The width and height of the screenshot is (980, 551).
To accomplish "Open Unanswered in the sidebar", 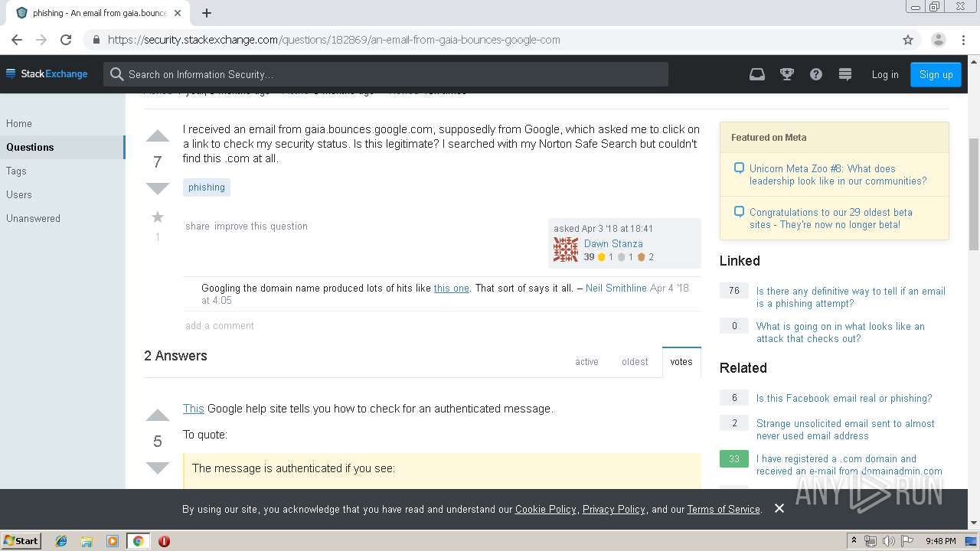I will point(33,218).
